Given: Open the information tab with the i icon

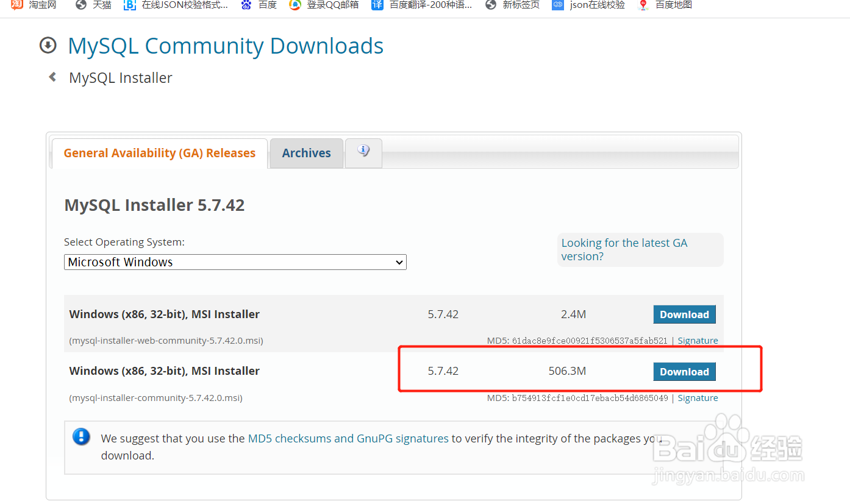Looking at the screenshot, I should (x=363, y=152).
